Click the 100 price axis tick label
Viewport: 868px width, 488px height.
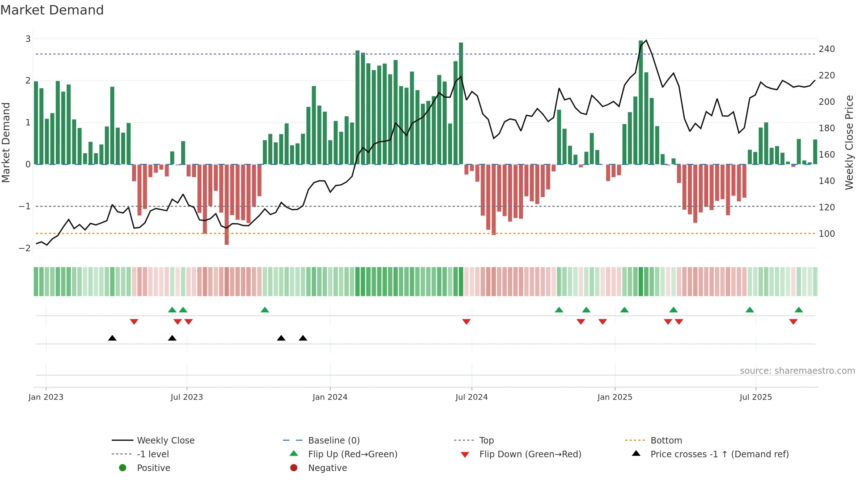[x=827, y=234]
